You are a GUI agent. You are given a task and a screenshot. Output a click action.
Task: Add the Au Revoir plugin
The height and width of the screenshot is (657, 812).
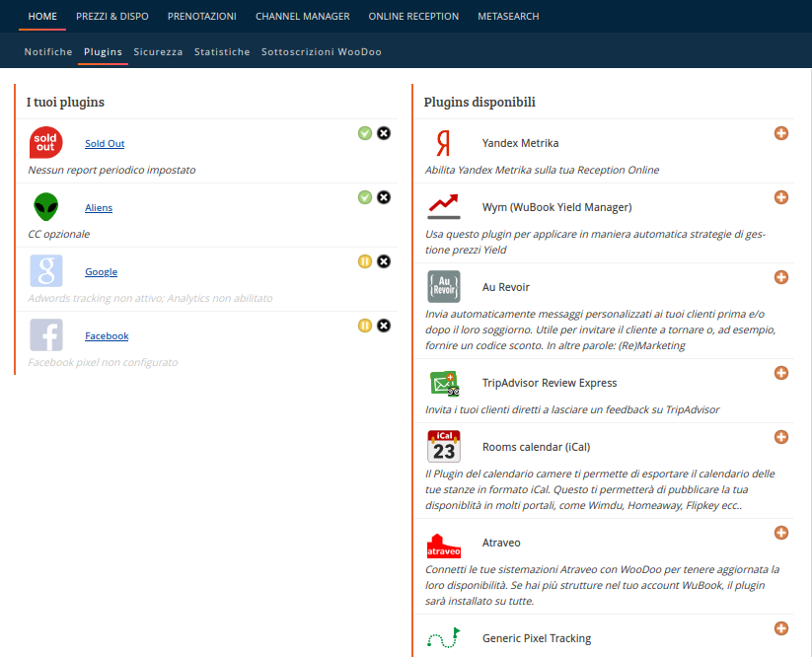pos(780,277)
